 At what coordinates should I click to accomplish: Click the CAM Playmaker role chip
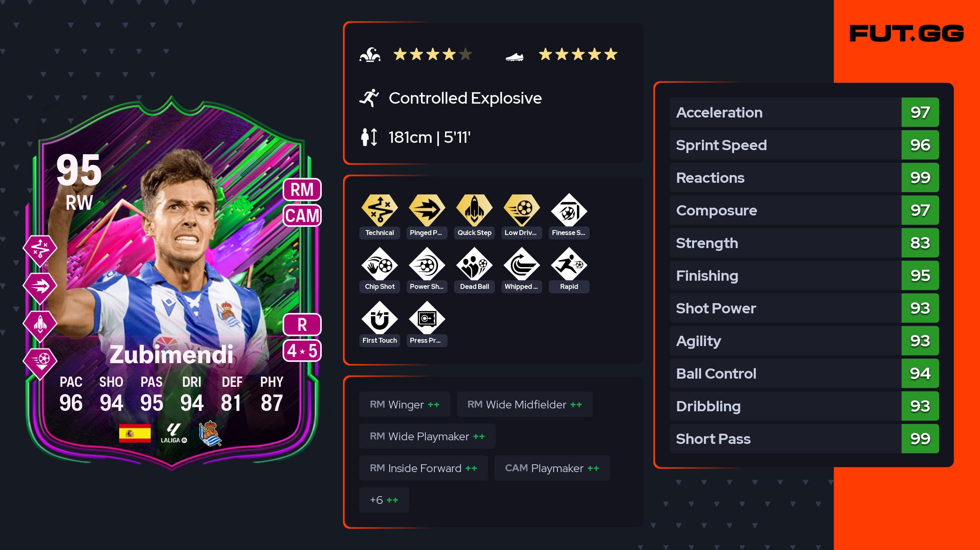pos(552,468)
